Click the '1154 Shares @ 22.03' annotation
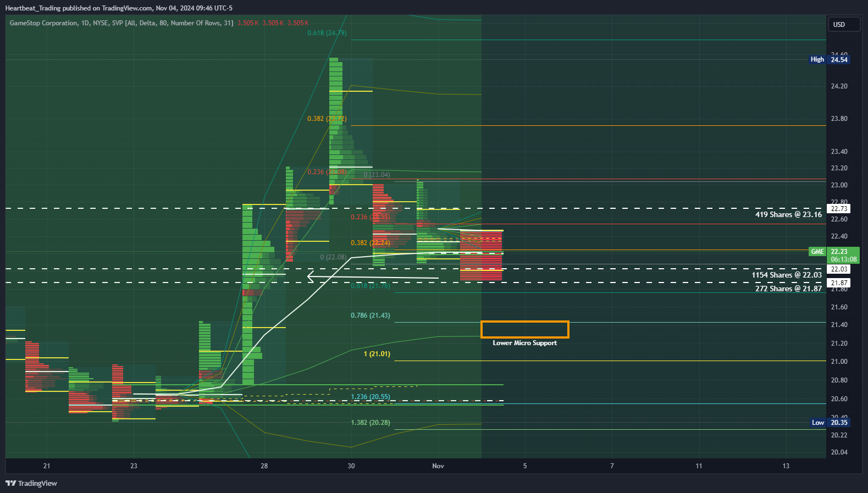The image size is (868, 493). point(787,275)
